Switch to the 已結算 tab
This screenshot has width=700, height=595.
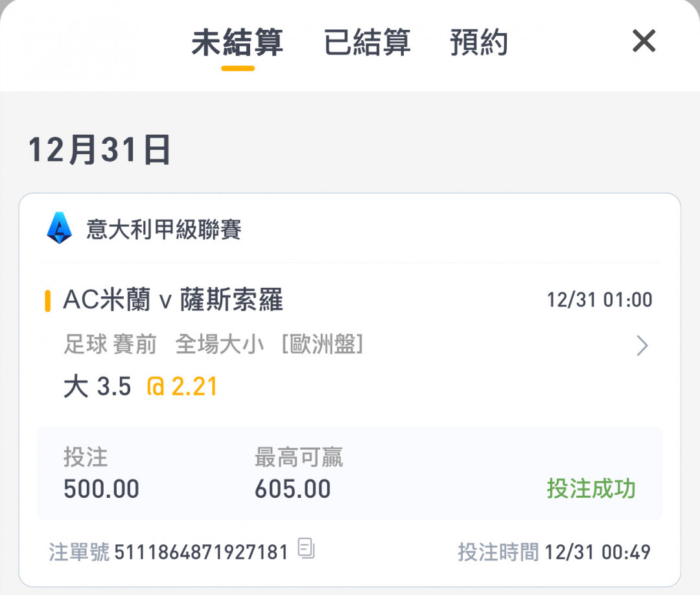point(367,43)
